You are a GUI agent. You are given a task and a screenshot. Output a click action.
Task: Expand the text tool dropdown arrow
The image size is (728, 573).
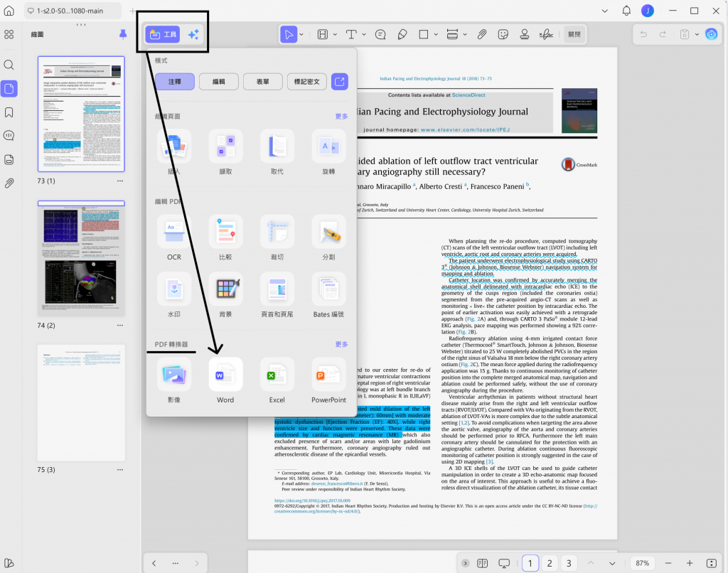364,34
